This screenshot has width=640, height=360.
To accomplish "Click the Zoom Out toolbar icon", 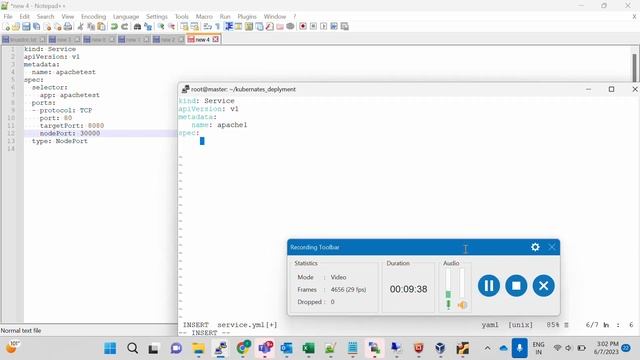I will (171, 27).
